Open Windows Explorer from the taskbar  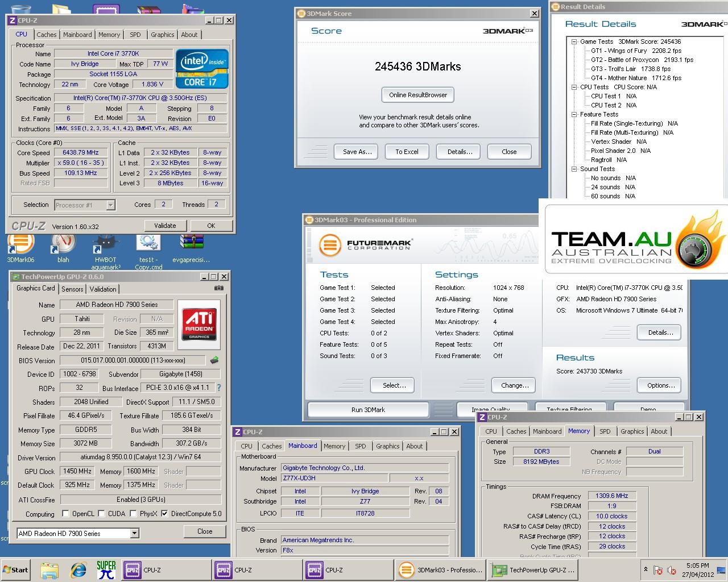pyautogui.click(x=49, y=569)
